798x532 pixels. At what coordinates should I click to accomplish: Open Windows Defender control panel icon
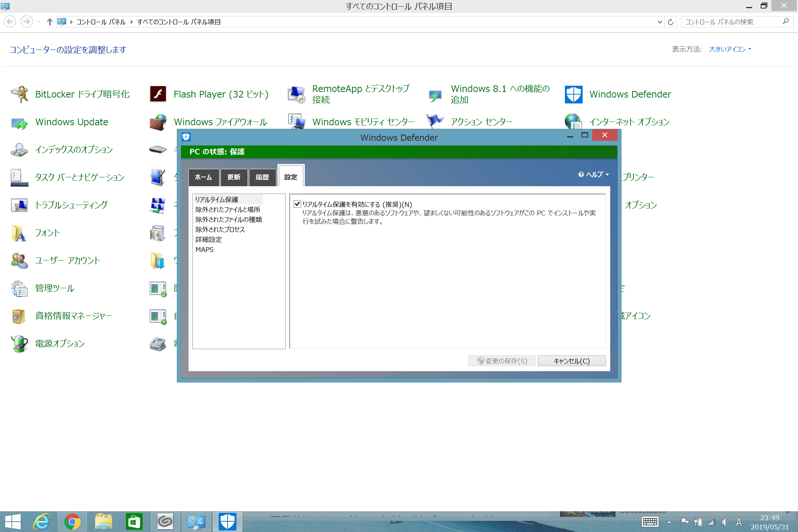pos(574,94)
